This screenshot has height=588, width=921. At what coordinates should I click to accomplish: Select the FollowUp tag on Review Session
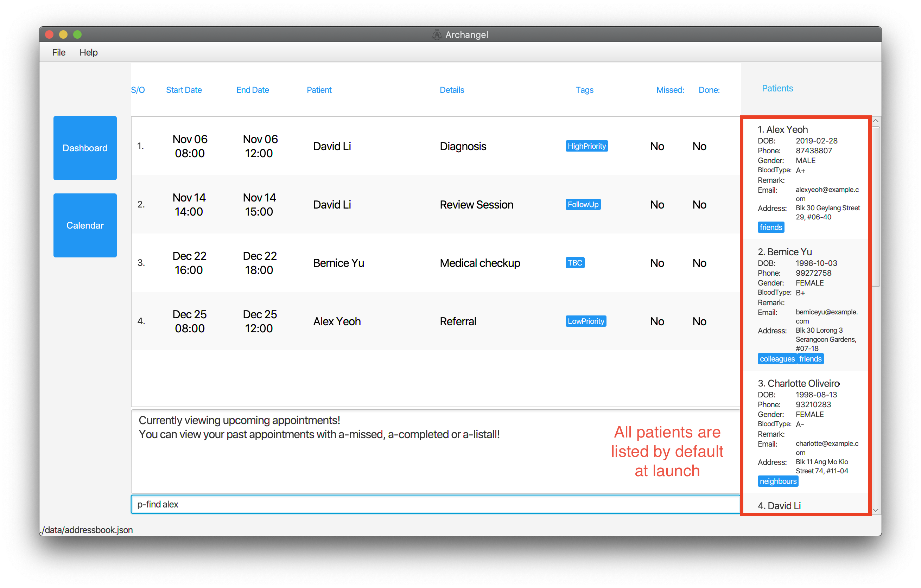583,205
